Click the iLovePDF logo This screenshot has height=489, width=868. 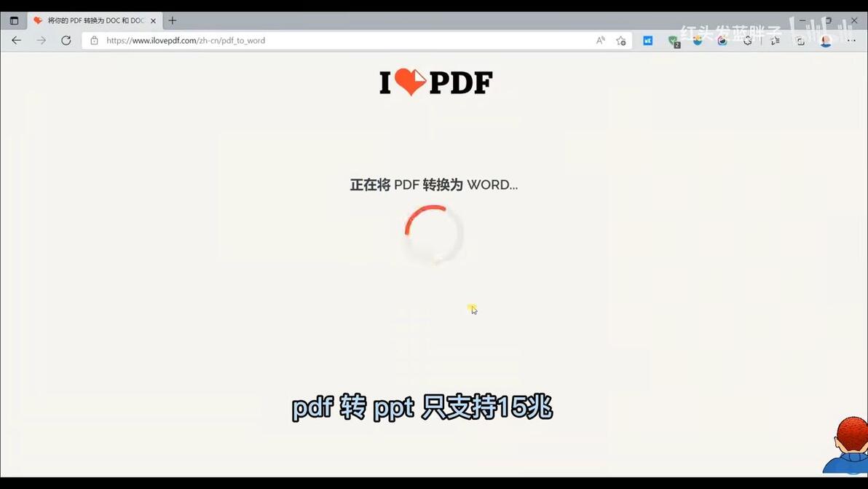tap(435, 82)
